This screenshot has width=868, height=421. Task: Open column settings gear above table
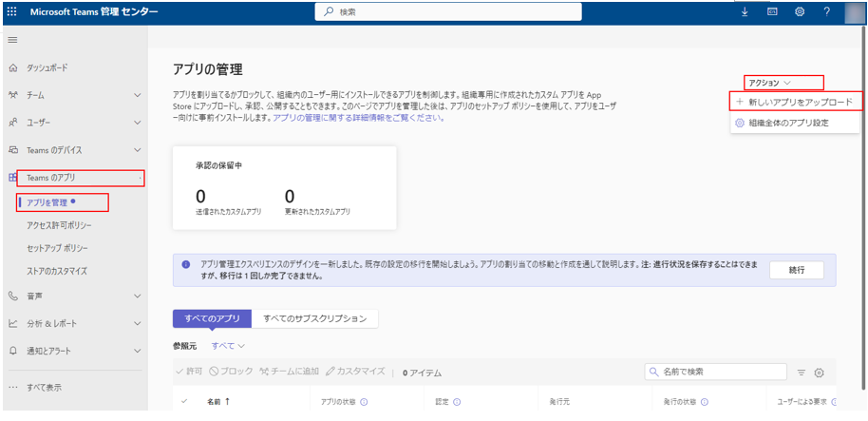(820, 373)
